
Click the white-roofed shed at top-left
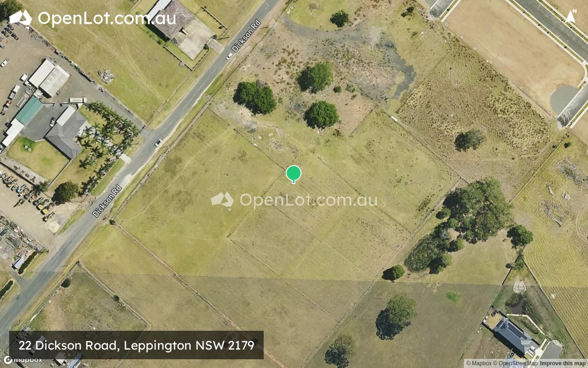coord(49,77)
